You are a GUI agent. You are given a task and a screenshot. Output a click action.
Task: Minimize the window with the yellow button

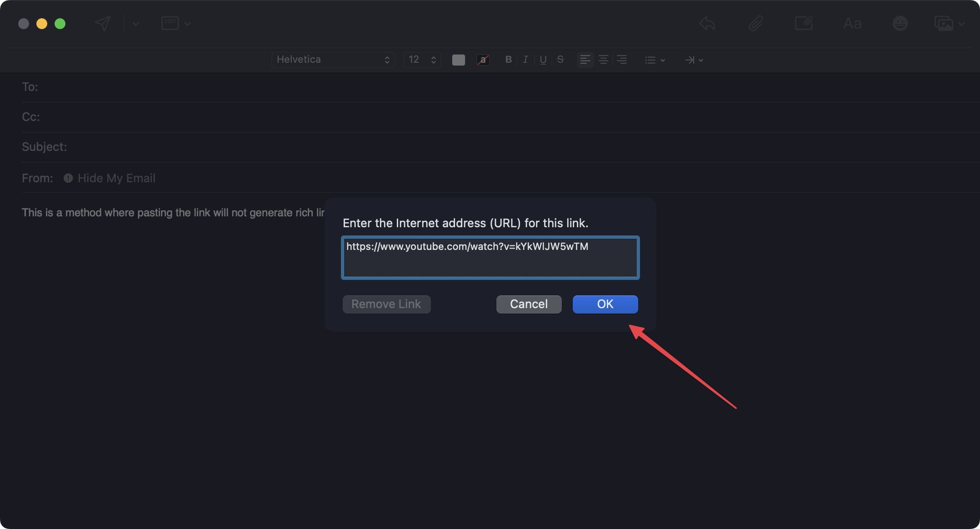tap(42, 24)
